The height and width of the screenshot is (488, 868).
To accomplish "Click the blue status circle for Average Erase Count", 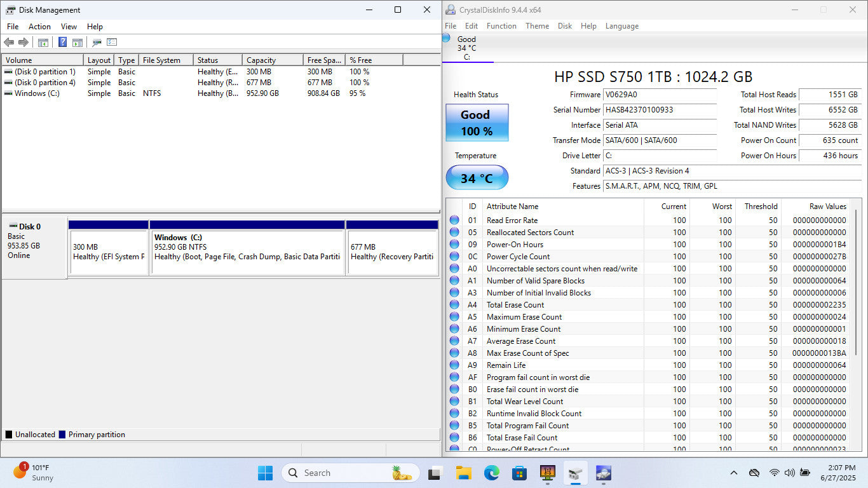I will [x=454, y=341].
